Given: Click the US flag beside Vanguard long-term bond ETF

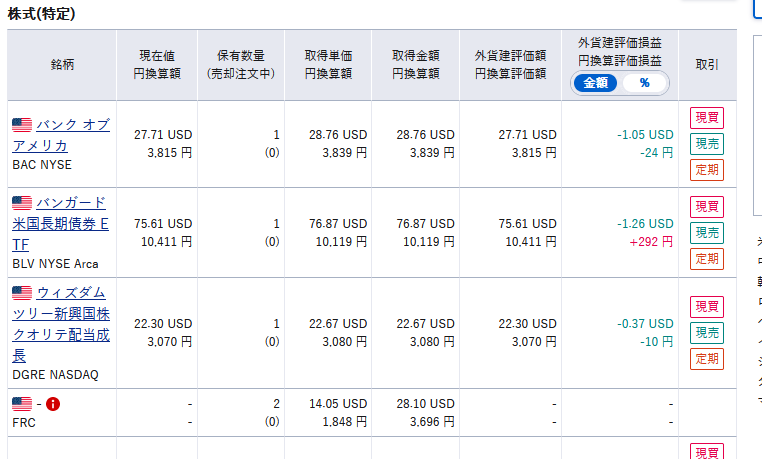Looking at the screenshot, I should pos(22,203).
